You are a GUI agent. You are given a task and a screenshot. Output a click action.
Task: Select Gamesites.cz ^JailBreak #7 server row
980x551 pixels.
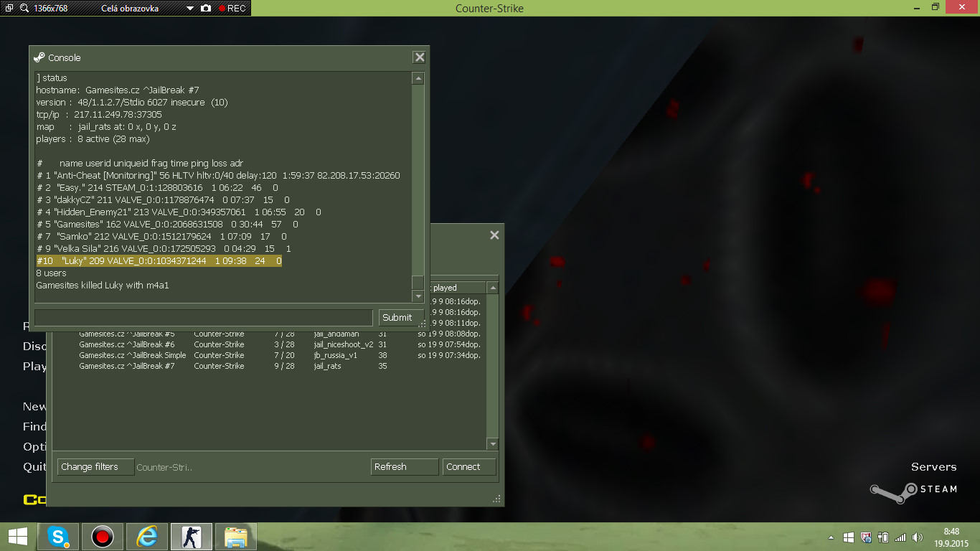tap(126, 366)
